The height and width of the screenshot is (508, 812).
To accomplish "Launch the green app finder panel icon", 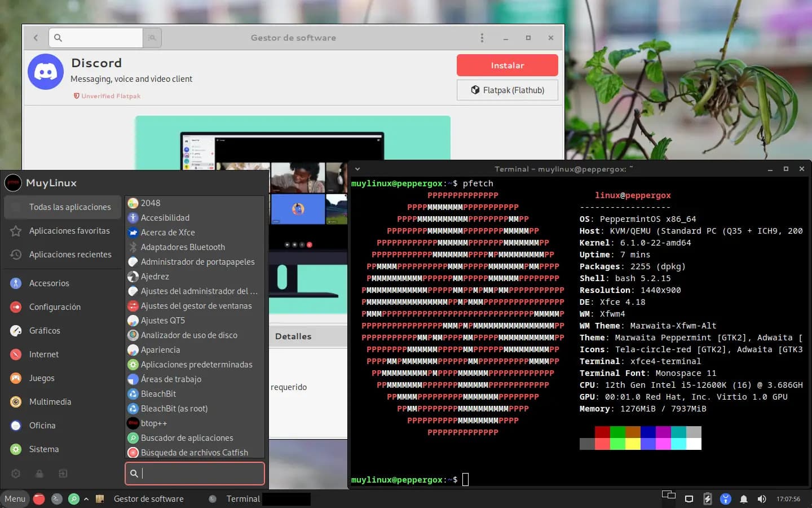I will [73, 499].
